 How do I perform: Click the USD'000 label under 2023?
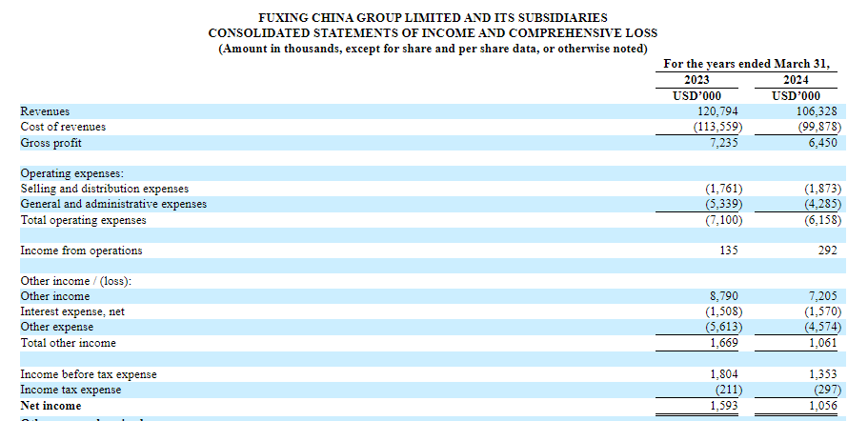click(696, 95)
